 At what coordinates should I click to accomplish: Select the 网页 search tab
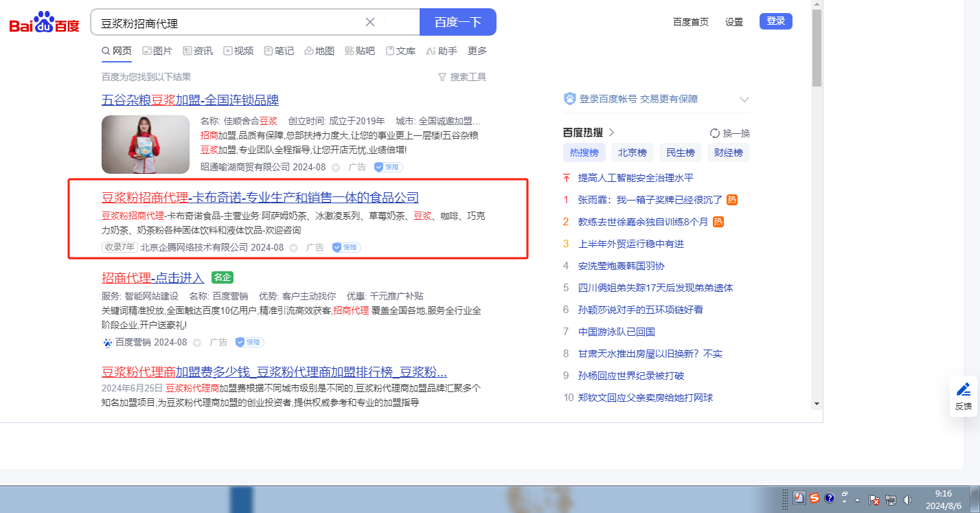(117, 51)
